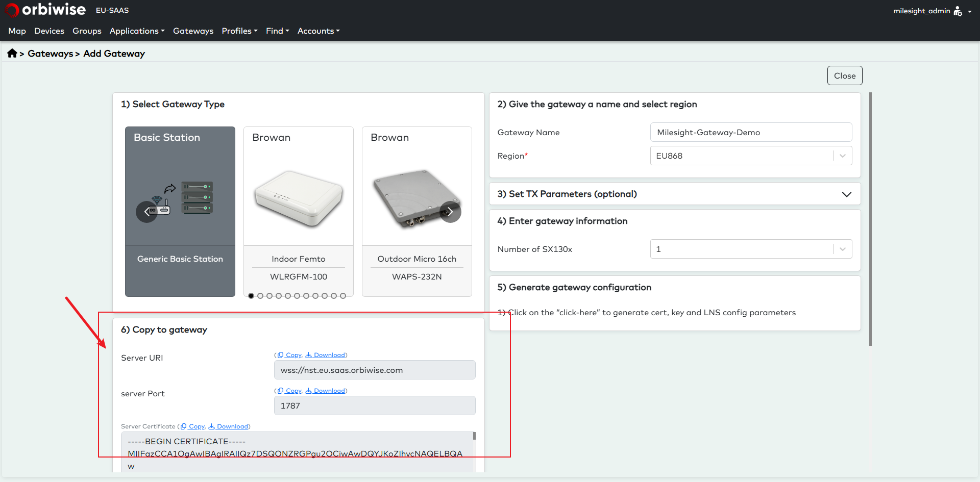
Task: Download the server Port
Action: [x=325, y=391]
